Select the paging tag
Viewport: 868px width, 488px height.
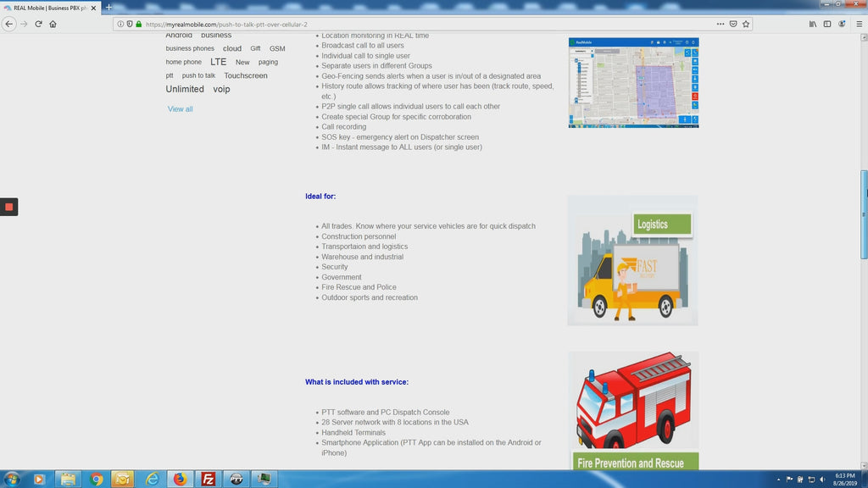tap(268, 62)
